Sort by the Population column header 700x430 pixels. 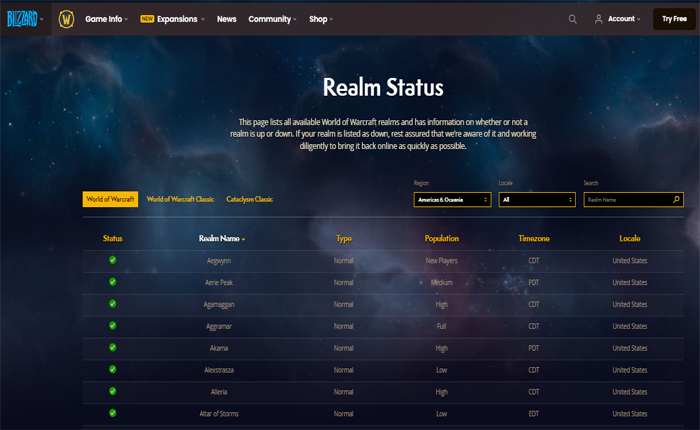[442, 238]
